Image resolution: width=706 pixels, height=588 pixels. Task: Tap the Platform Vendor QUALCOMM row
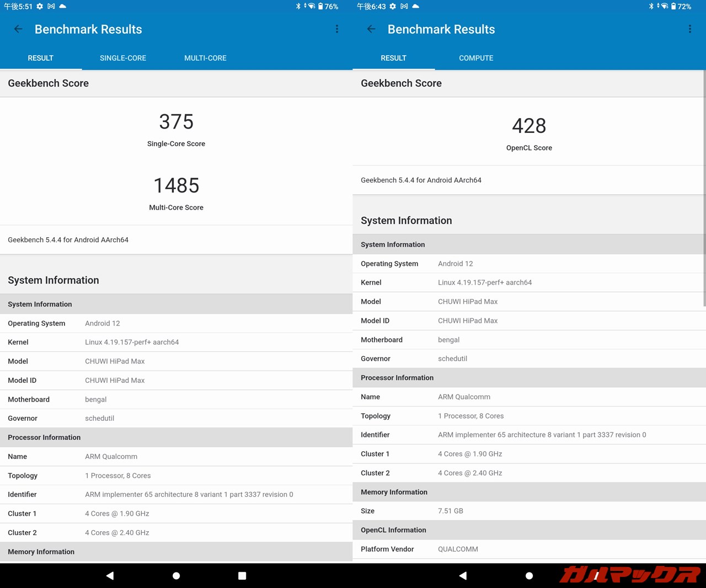pyautogui.click(x=528, y=549)
